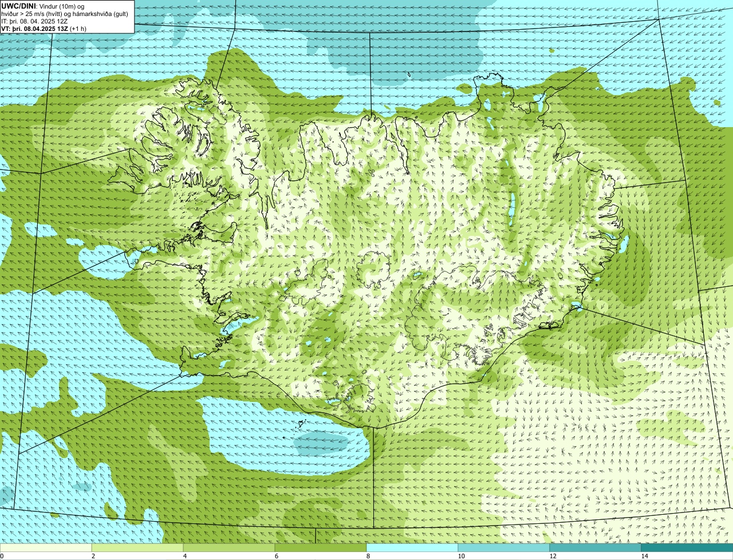Click the 4–6 m/s medium green legend swatch
The width and height of the screenshot is (733, 560).
(229, 547)
